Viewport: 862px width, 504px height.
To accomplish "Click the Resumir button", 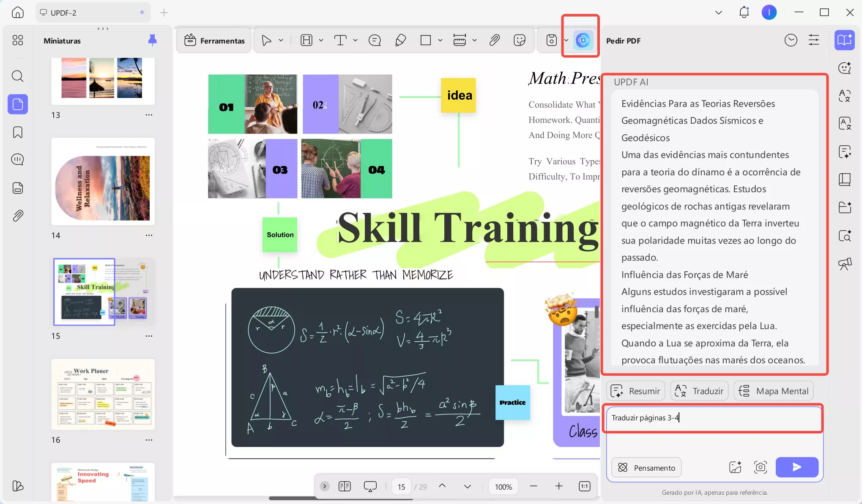I will 635,391.
